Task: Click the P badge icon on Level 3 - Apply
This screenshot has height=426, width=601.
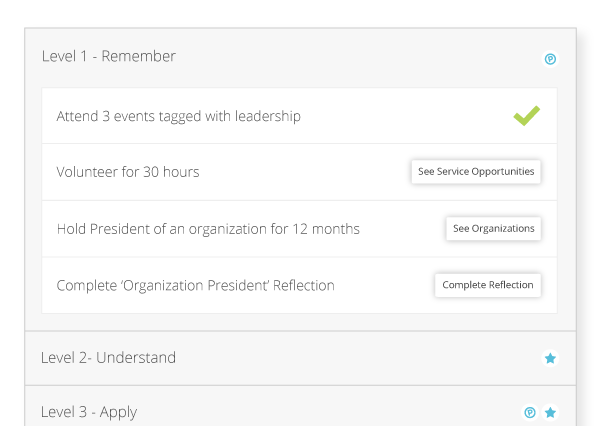Action: (x=530, y=412)
